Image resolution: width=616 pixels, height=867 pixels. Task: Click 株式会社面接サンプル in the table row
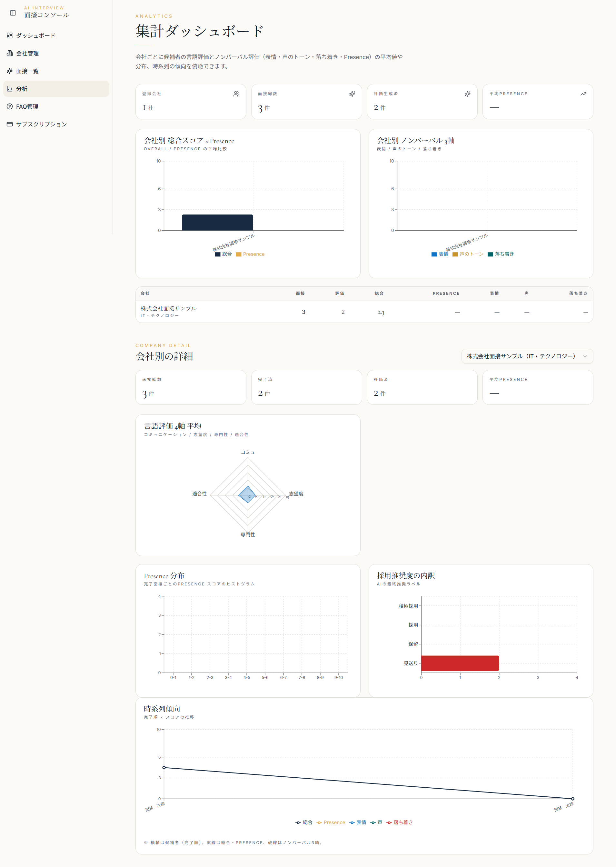[x=168, y=309]
